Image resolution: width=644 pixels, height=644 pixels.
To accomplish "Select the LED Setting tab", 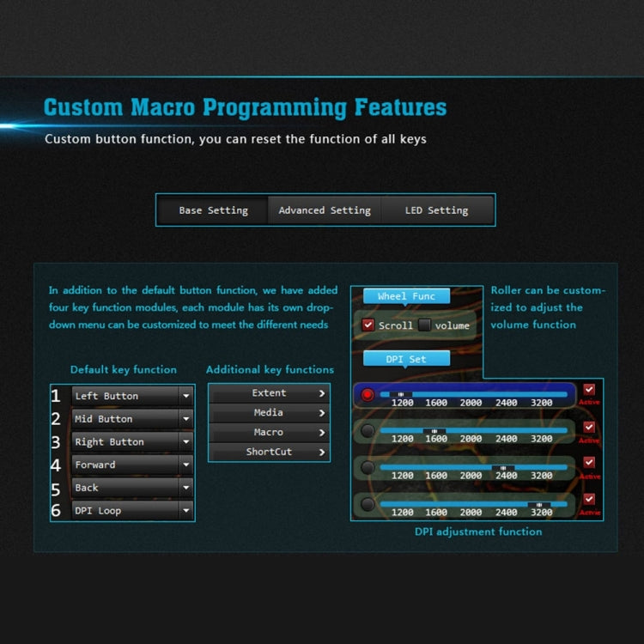I will click(436, 210).
